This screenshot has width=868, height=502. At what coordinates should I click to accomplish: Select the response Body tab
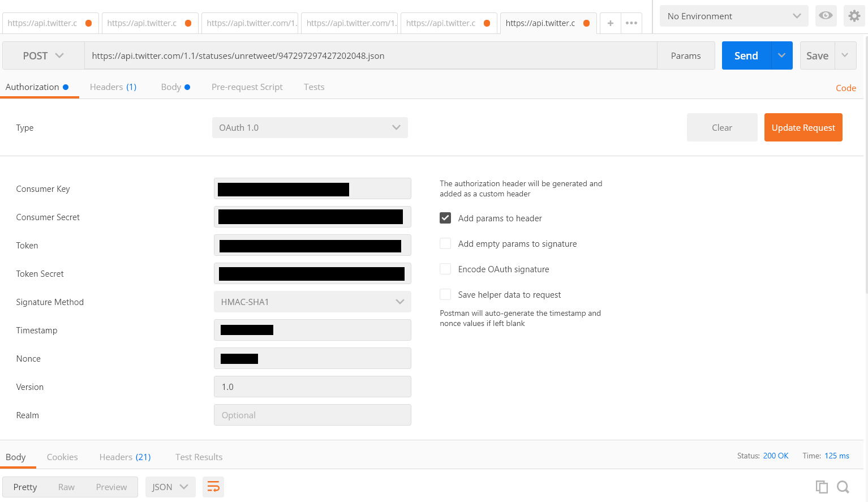(x=16, y=457)
